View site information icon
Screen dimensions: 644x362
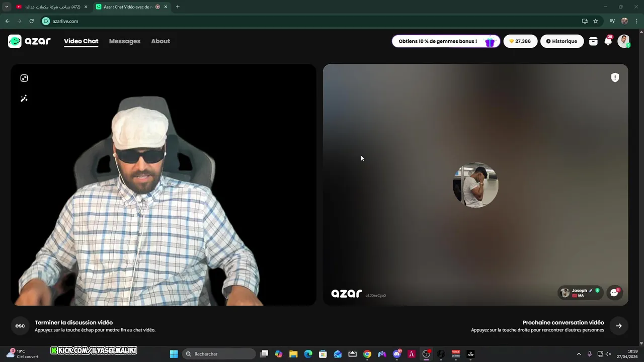pos(46,21)
